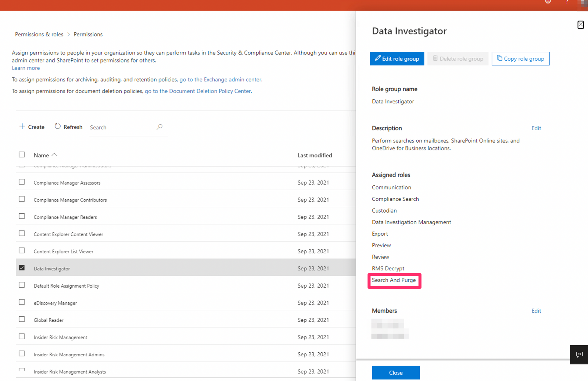The width and height of the screenshot is (588, 381).
Task: Click the Permissions breadcrumb item
Action: pos(88,34)
